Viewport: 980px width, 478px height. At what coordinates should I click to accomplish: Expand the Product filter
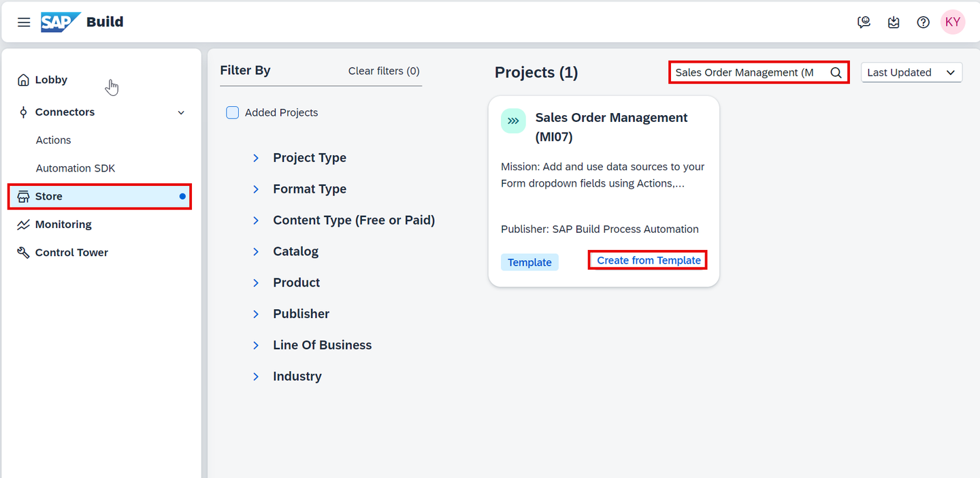tap(256, 283)
